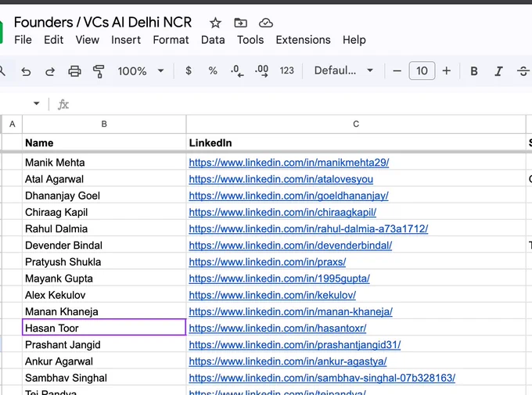Open the ankur-agastya LinkedIn link
The width and height of the screenshot is (532, 395).
coord(288,361)
